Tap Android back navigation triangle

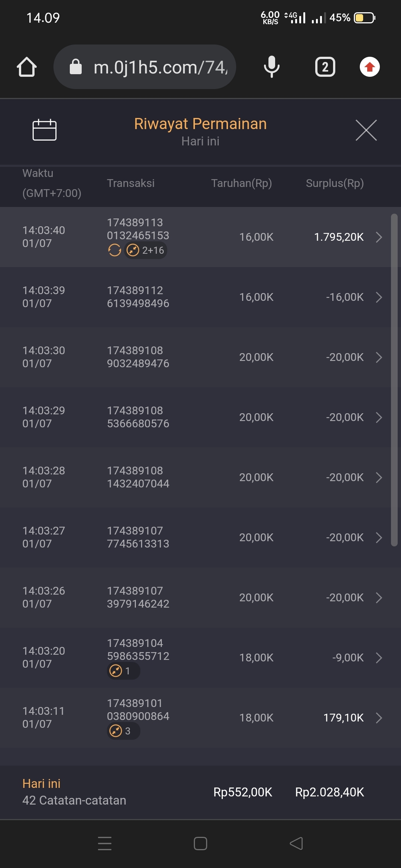click(x=296, y=844)
